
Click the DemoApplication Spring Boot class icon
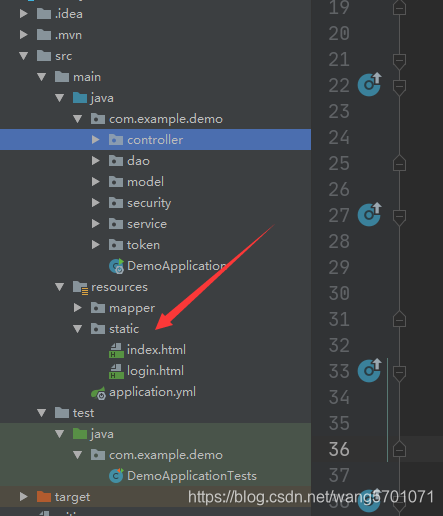[116, 266]
